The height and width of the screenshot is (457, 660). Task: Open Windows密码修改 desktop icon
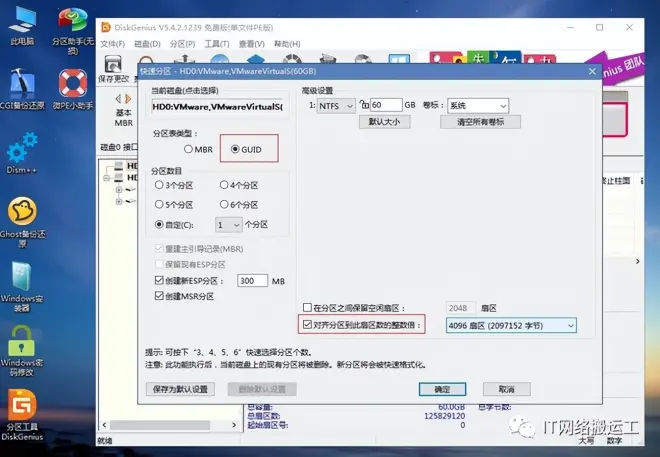tap(22, 351)
